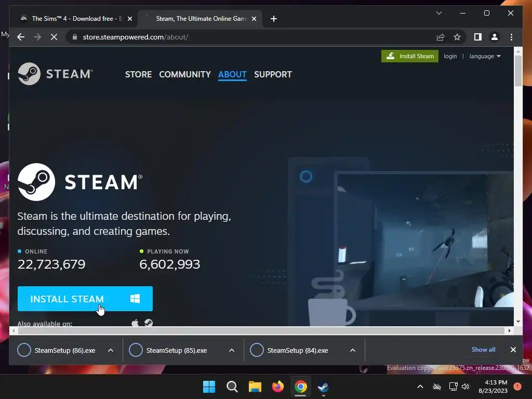Expand options for SteamSetup (86).exe

tap(111, 350)
